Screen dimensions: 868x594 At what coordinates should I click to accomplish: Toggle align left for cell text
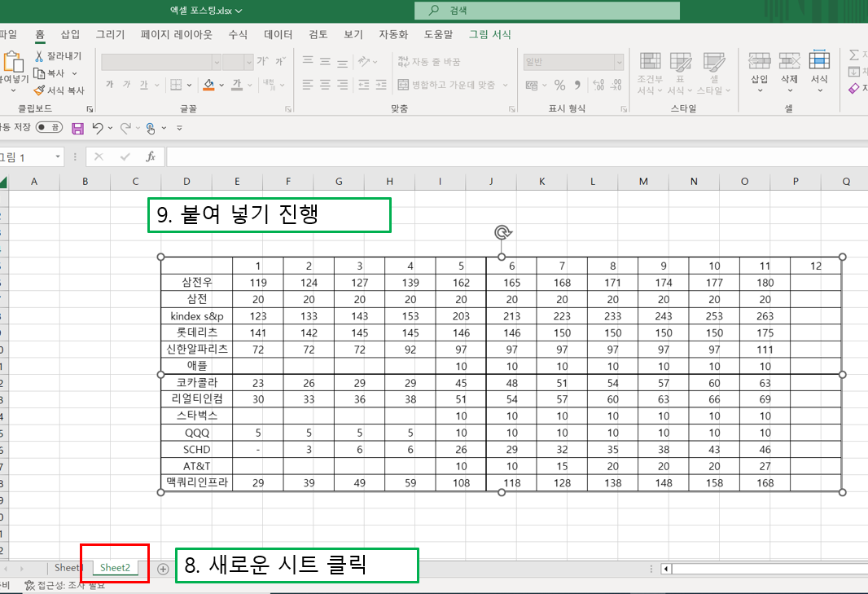coord(308,84)
